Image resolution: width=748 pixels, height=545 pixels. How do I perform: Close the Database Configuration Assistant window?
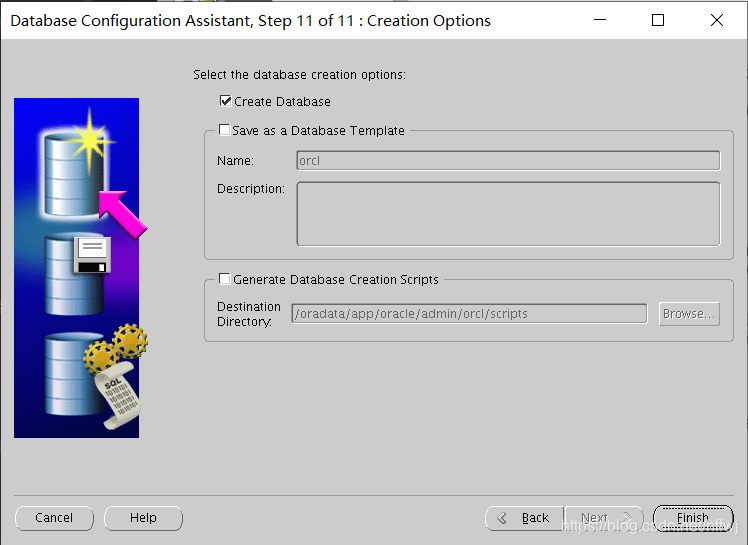coord(717,20)
